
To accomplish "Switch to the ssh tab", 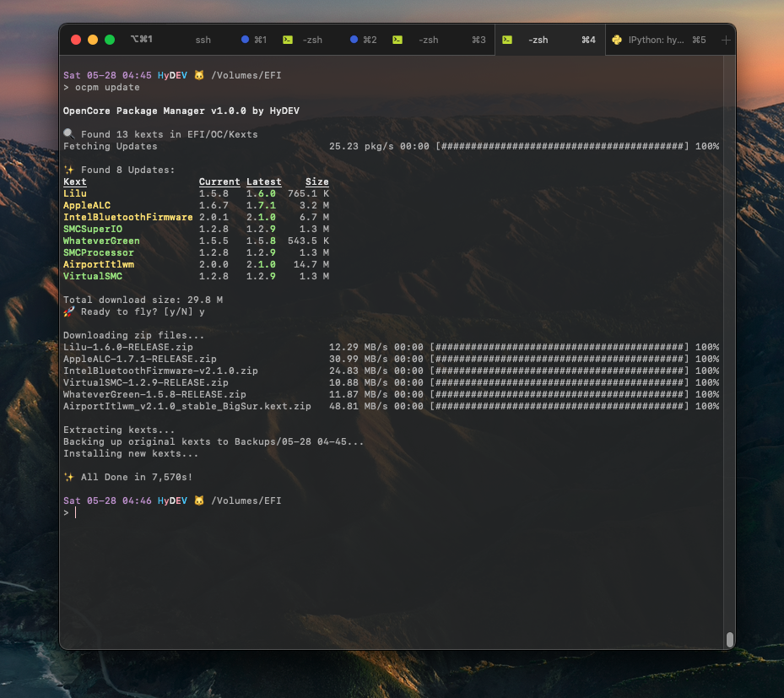I will 203,40.
